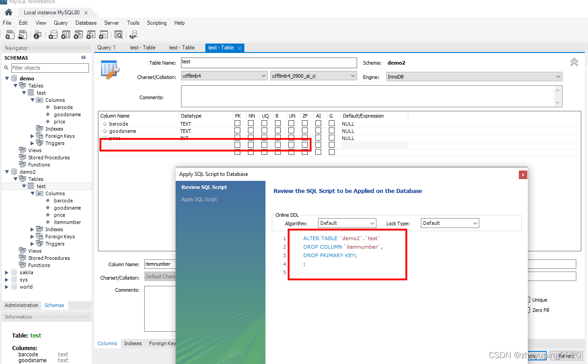Click the world database icon
This screenshot has width=588, height=364.
pos(14,287)
